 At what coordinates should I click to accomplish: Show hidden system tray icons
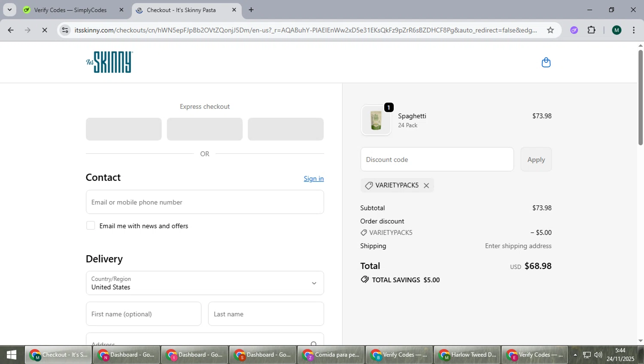(x=575, y=355)
